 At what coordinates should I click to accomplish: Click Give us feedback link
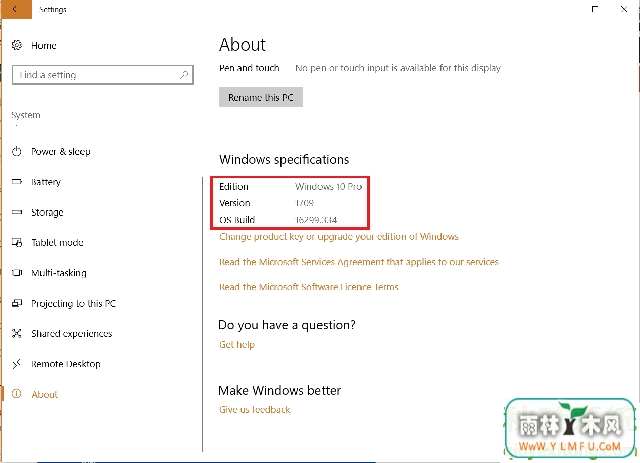(x=255, y=410)
